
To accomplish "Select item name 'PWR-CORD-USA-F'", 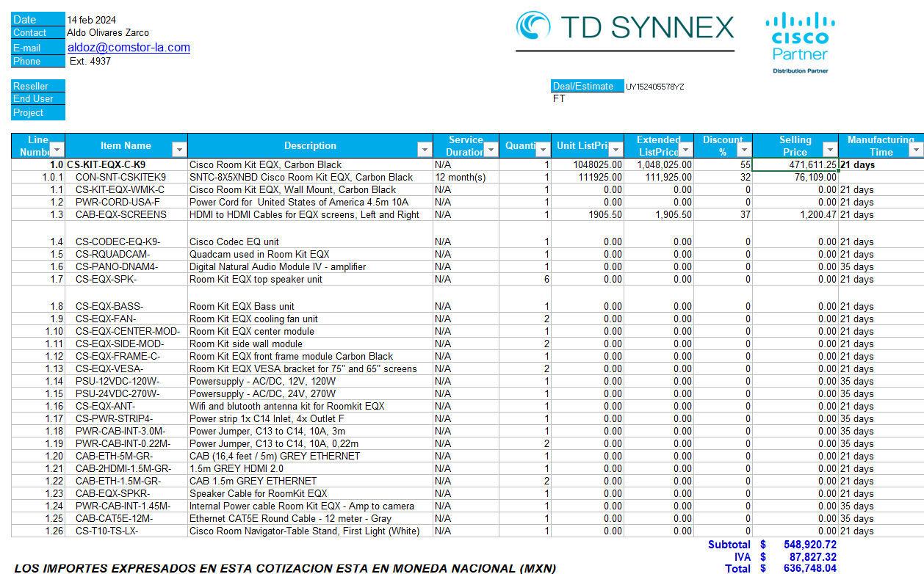I will tap(118, 203).
